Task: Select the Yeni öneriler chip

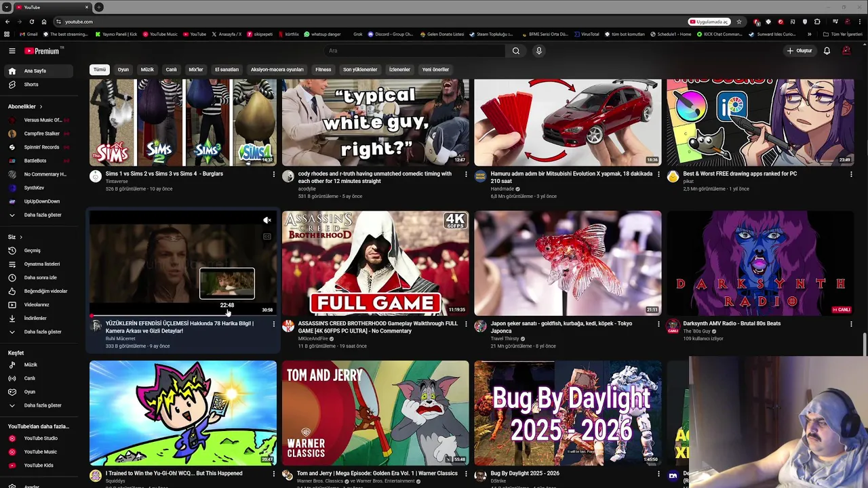Action: coord(435,69)
